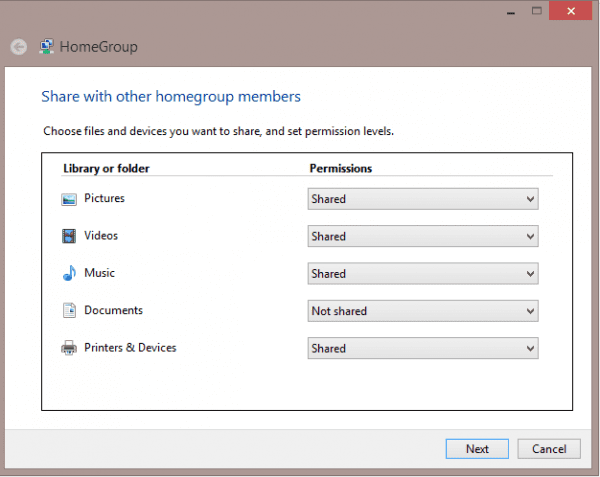600x477 pixels.
Task: Click the HomeGroup network icon in title
Action: (x=47, y=47)
